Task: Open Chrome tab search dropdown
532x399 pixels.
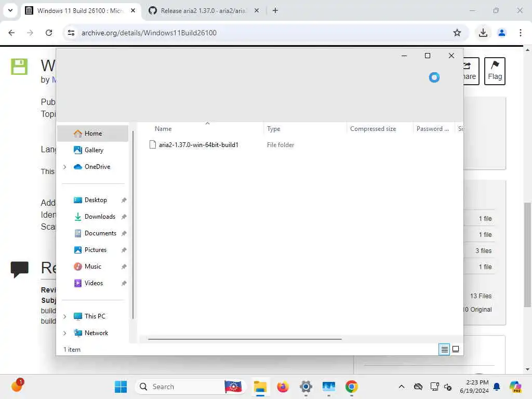Action: (x=10, y=10)
